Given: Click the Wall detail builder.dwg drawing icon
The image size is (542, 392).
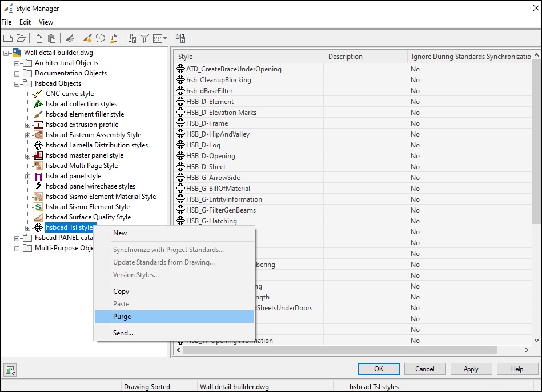Looking at the screenshot, I should (x=17, y=53).
